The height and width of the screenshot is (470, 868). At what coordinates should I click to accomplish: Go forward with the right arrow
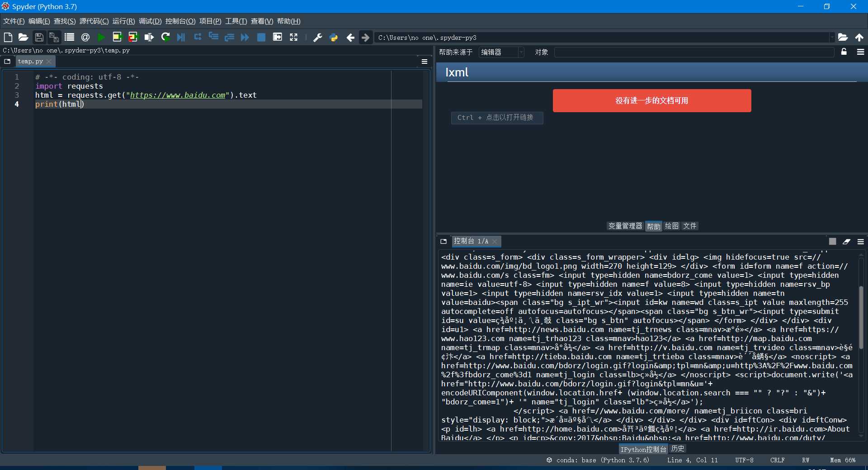(x=366, y=37)
